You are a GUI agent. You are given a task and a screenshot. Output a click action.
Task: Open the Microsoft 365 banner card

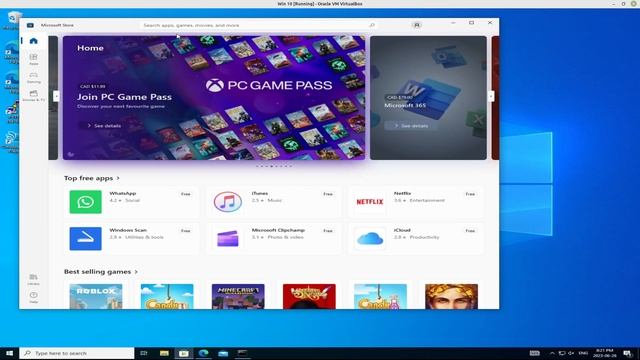(x=428, y=98)
